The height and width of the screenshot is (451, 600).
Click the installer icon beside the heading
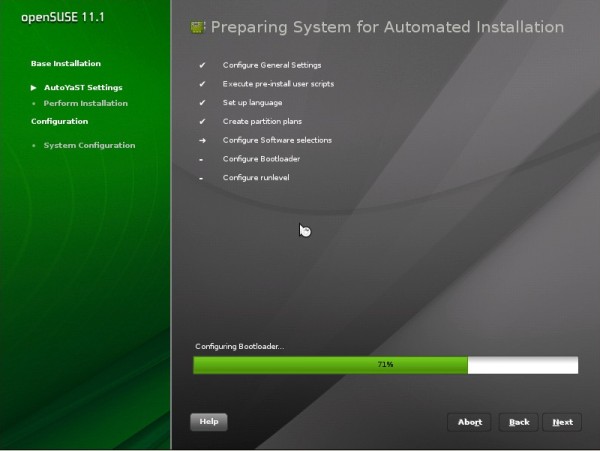pyautogui.click(x=197, y=27)
